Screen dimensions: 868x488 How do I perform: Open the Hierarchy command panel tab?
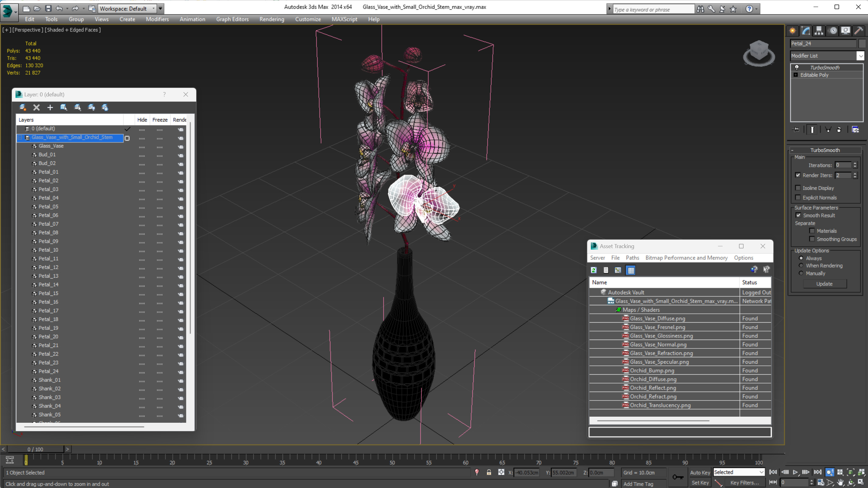point(819,31)
